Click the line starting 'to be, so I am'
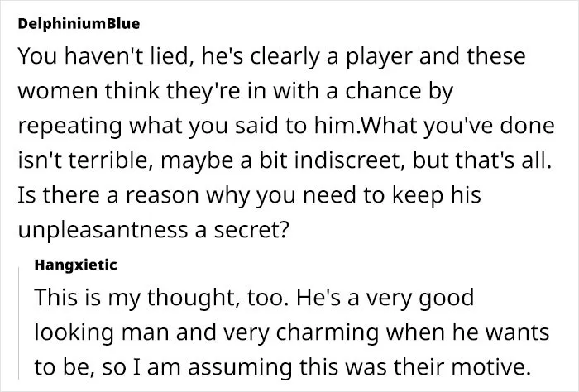579x392 pixels. click(282, 367)
